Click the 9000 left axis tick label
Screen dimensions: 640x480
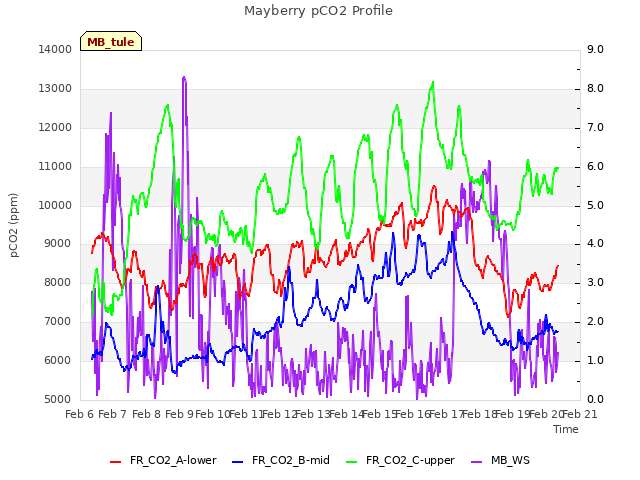coord(58,244)
